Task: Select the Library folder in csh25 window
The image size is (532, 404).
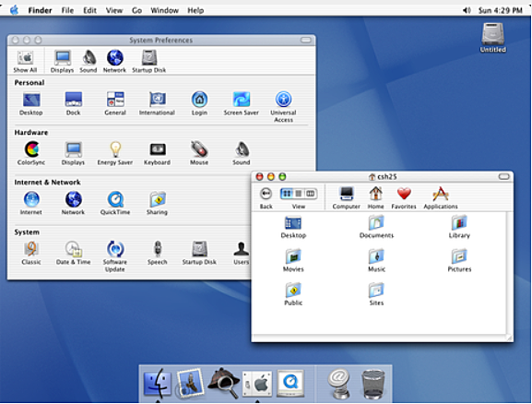Action: (459, 227)
